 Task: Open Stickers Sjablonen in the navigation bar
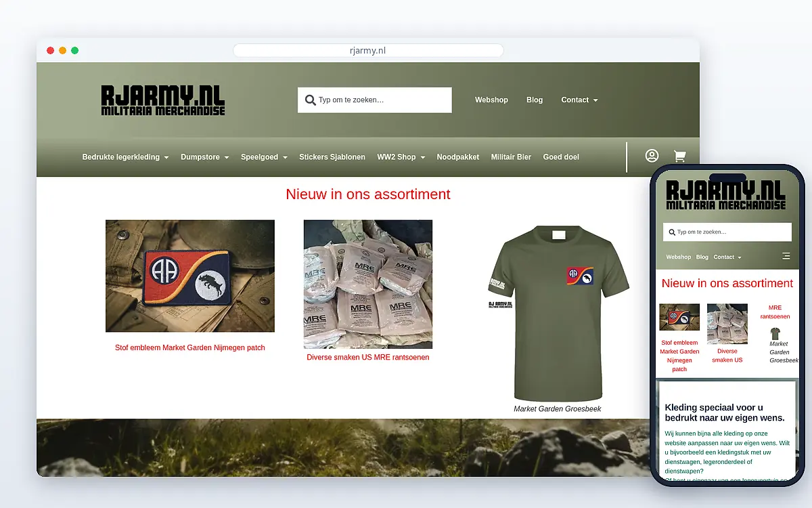pyautogui.click(x=332, y=157)
